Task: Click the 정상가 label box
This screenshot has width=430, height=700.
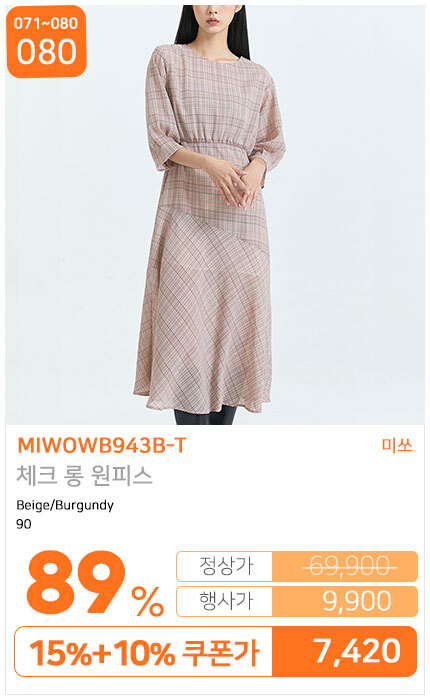Action: 224,566
